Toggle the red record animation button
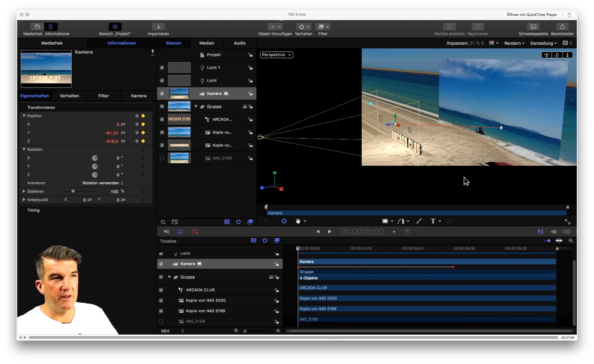The image size is (594, 364). click(195, 232)
